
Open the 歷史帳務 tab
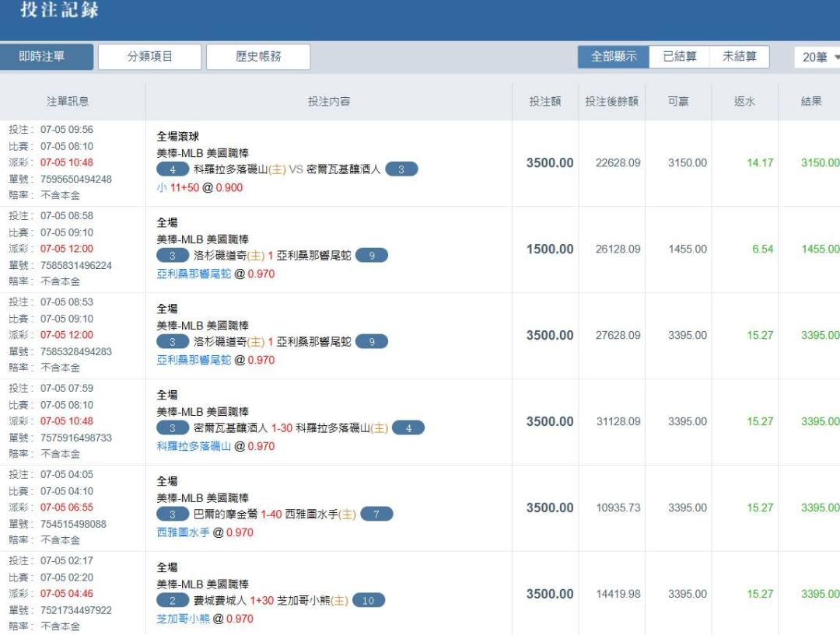tap(258, 57)
